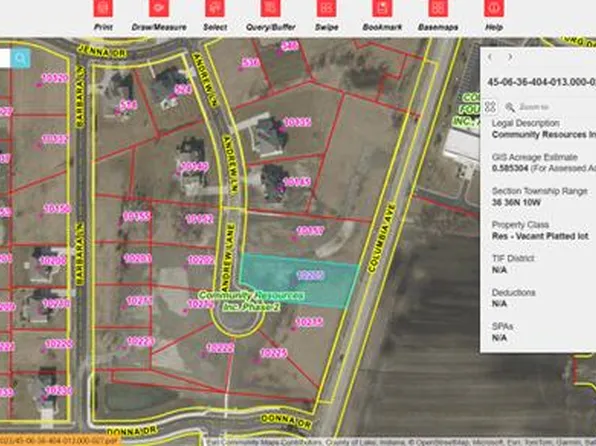Activate the Select tool icon
The image size is (596, 446).
pos(215,8)
